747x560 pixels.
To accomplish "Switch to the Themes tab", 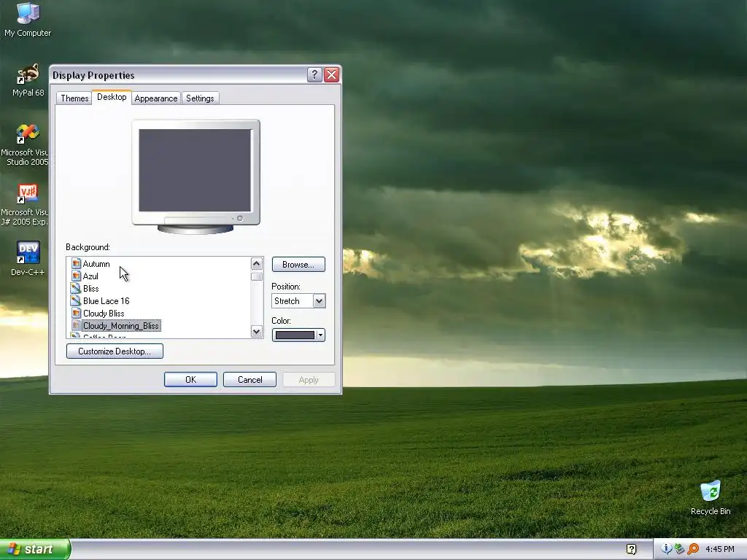I will click(x=74, y=98).
